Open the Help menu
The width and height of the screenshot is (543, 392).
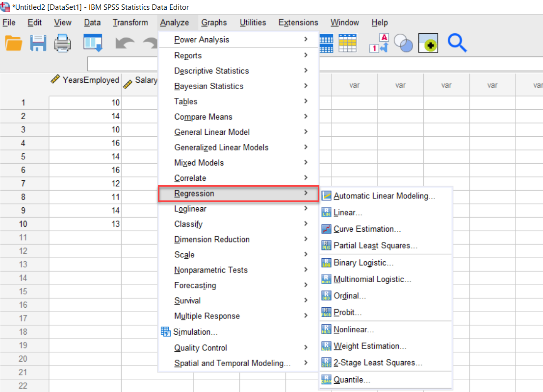pyautogui.click(x=380, y=23)
